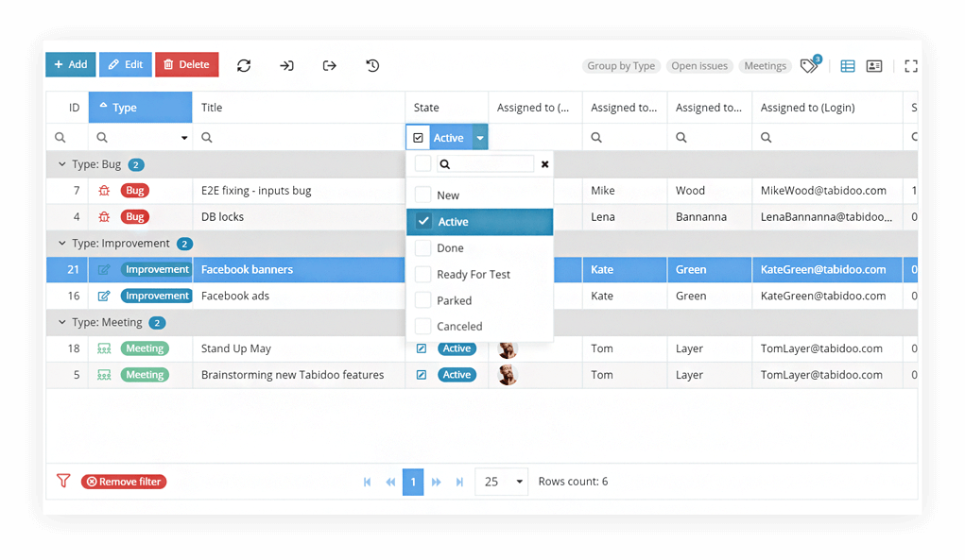Open the page size 25 dropdown
965x560 pixels.
point(501,482)
